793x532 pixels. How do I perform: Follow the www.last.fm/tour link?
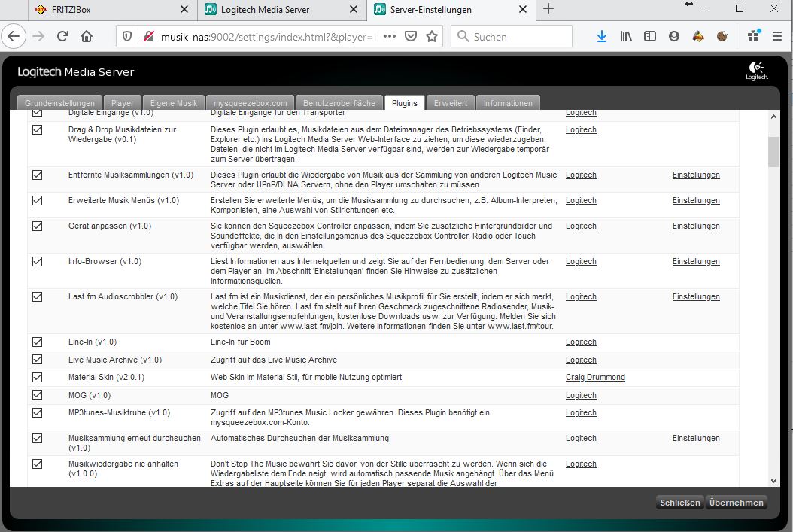pos(519,326)
